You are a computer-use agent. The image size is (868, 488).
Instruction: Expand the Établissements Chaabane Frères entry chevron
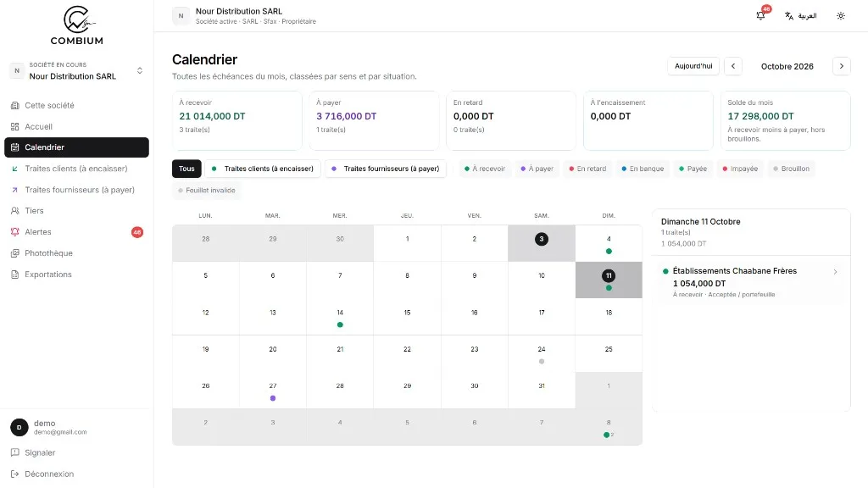click(x=835, y=272)
